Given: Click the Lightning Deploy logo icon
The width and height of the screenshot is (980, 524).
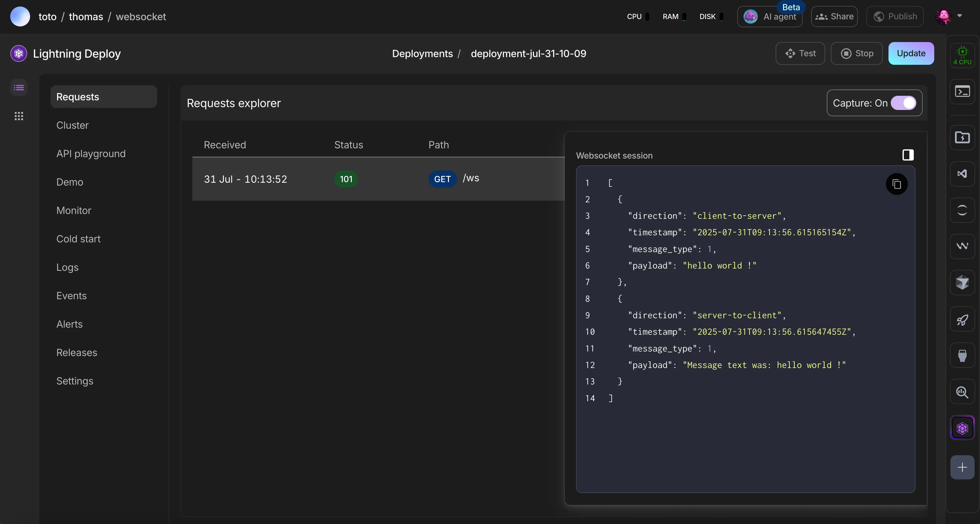Looking at the screenshot, I should coord(19,54).
